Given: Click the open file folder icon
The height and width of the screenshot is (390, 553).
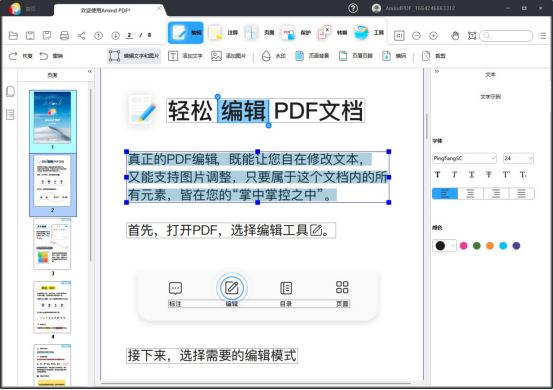Looking at the screenshot, I should coord(13,35).
